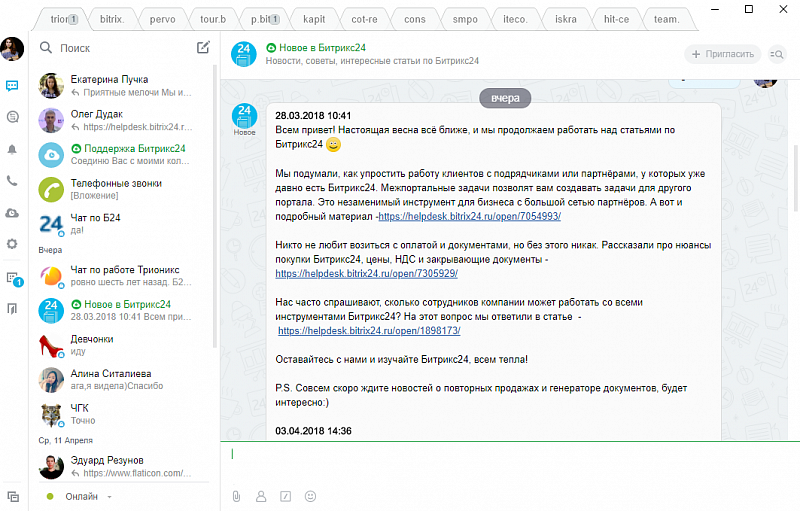Attach a file with the paperclip icon
The width and height of the screenshot is (800, 511).
pyautogui.click(x=236, y=496)
